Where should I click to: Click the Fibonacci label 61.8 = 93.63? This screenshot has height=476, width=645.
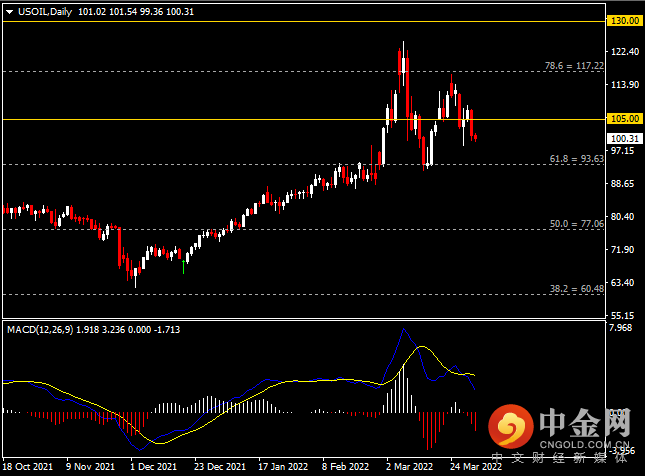pyautogui.click(x=577, y=159)
